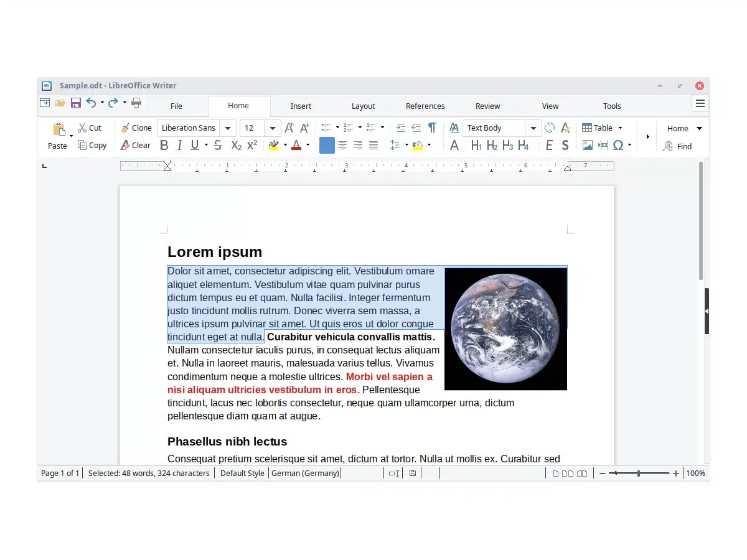Insert an image using the picture icon
Viewport: 747px width, 560px height.
pos(587,146)
